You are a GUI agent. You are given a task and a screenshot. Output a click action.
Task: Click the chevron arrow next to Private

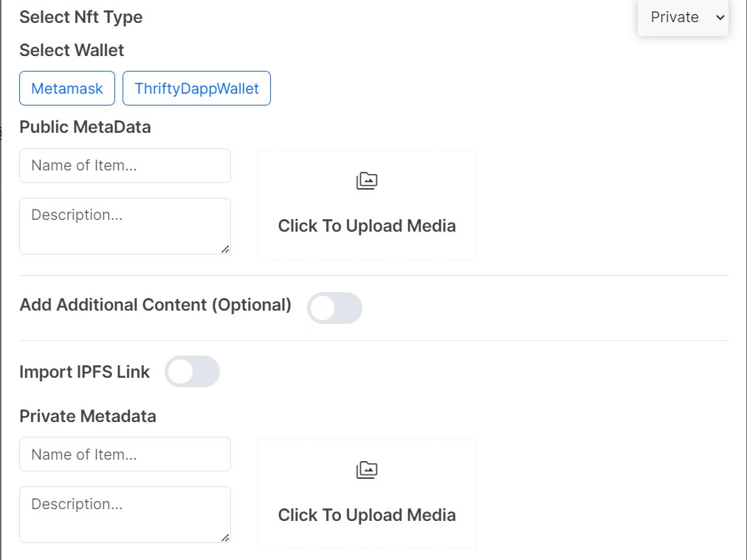pos(720,18)
